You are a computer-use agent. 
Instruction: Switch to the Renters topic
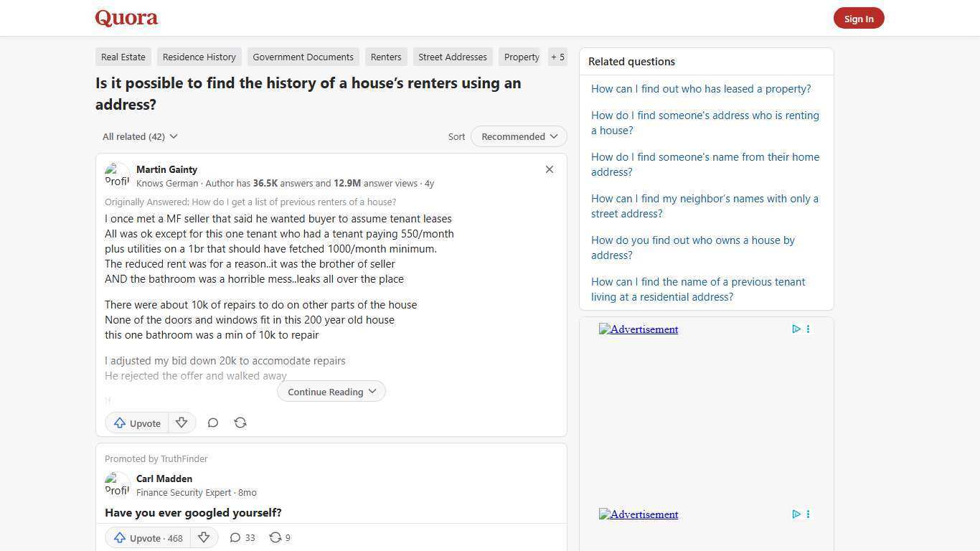pos(385,57)
